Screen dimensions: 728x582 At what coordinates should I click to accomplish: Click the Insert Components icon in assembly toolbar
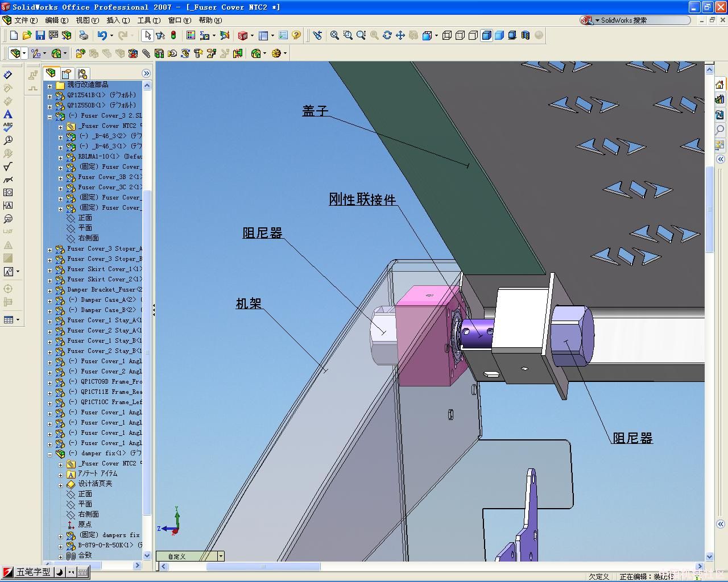click(80, 53)
